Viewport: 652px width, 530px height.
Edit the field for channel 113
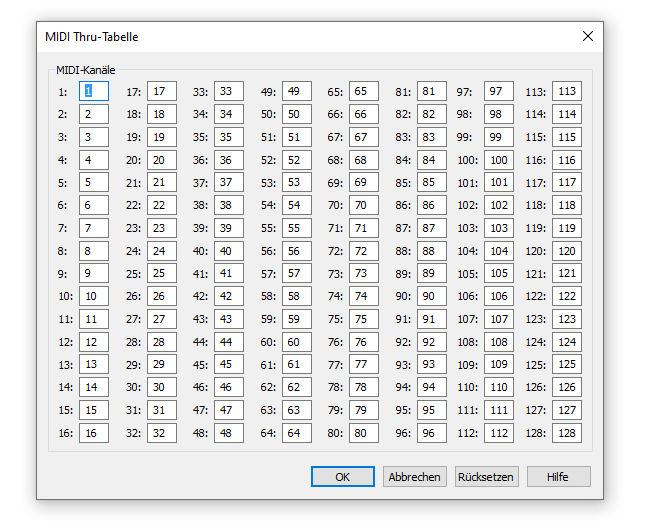point(567,91)
